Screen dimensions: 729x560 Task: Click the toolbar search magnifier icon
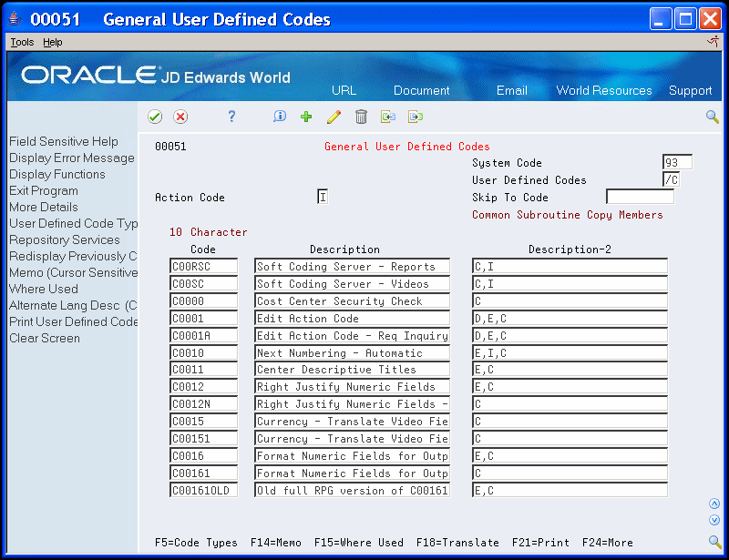712,117
